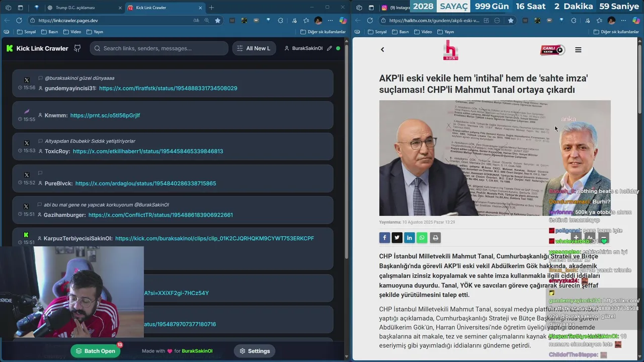Click the article headline about Mahmut Tanal

pyautogui.click(x=484, y=84)
